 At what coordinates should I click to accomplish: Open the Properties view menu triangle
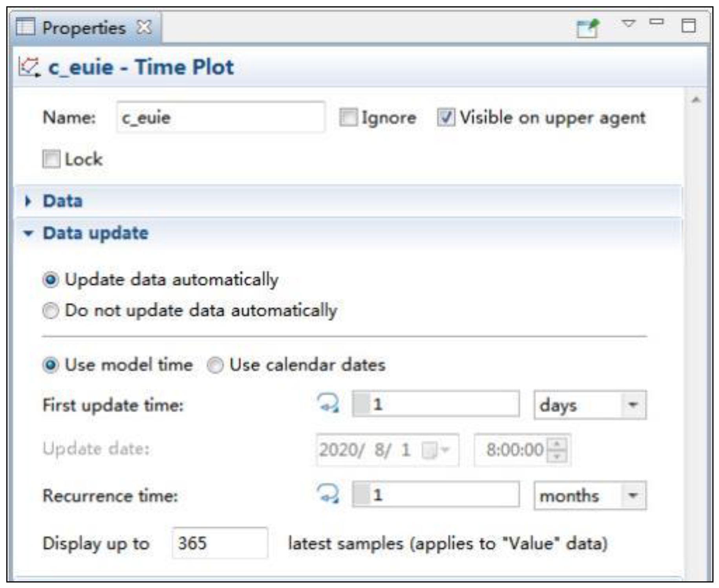tap(628, 24)
